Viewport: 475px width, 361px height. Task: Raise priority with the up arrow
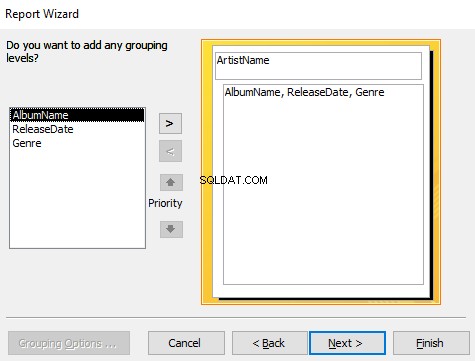(x=171, y=182)
